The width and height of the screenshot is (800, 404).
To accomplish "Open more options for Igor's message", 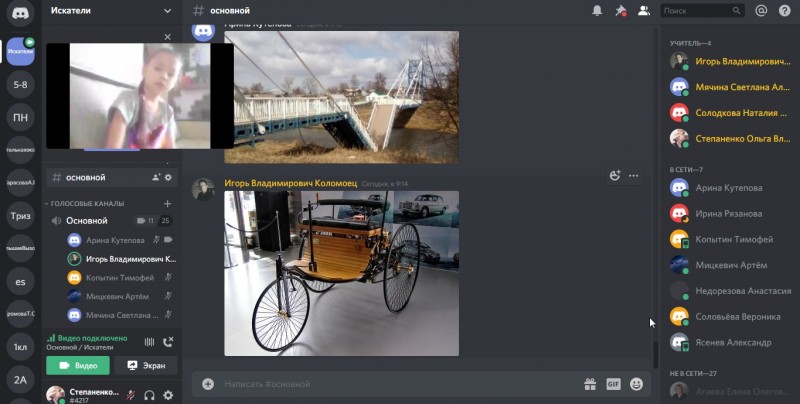I will coord(633,176).
